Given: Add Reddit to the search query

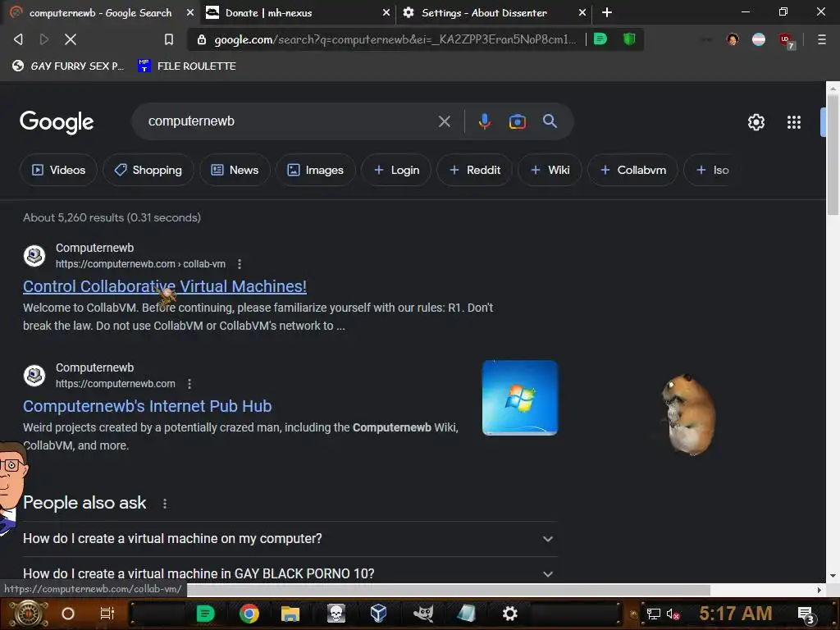Looking at the screenshot, I should [475, 170].
